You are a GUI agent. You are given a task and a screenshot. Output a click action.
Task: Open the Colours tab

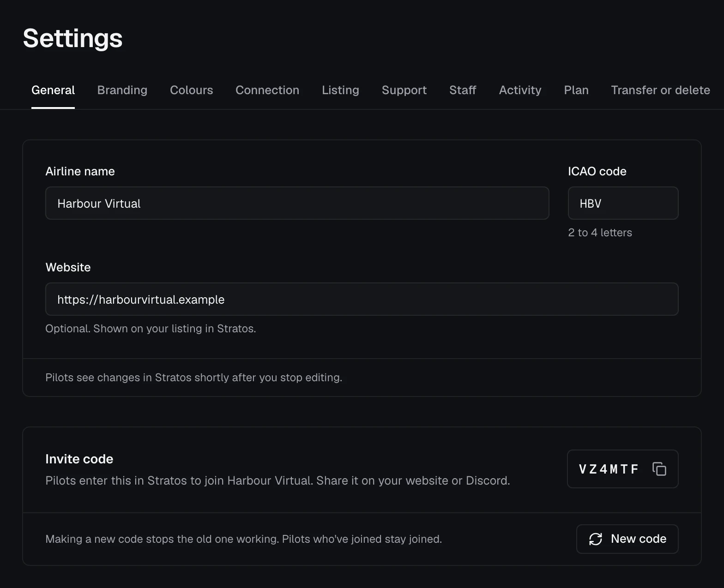coord(192,90)
